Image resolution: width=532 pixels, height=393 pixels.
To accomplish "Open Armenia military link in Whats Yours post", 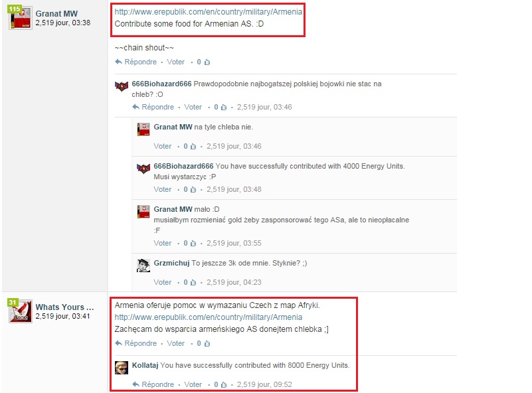I will [x=209, y=317].
